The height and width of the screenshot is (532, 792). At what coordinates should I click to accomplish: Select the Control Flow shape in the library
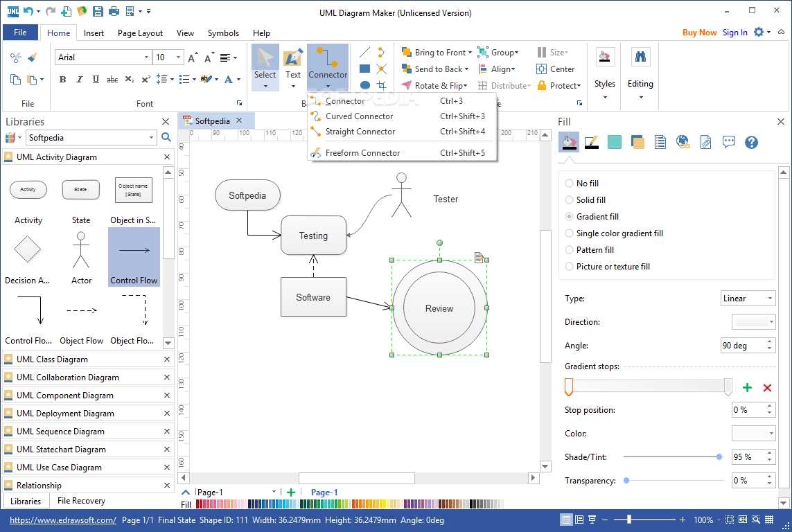tap(133, 256)
